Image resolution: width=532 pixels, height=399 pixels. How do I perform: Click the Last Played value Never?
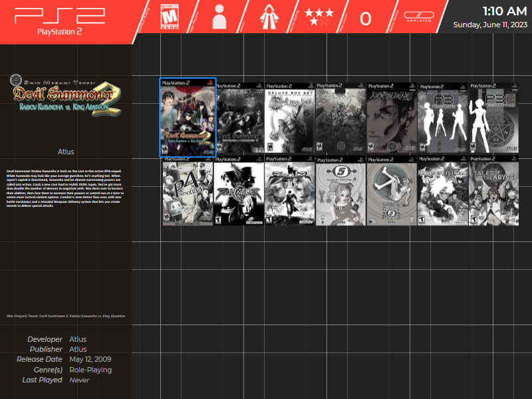click(x=79, y=380)
